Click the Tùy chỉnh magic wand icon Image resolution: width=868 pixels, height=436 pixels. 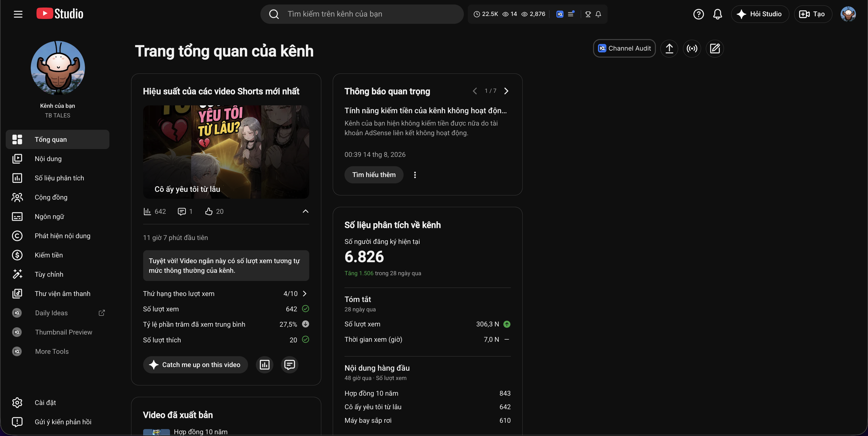tap(17, 274)
